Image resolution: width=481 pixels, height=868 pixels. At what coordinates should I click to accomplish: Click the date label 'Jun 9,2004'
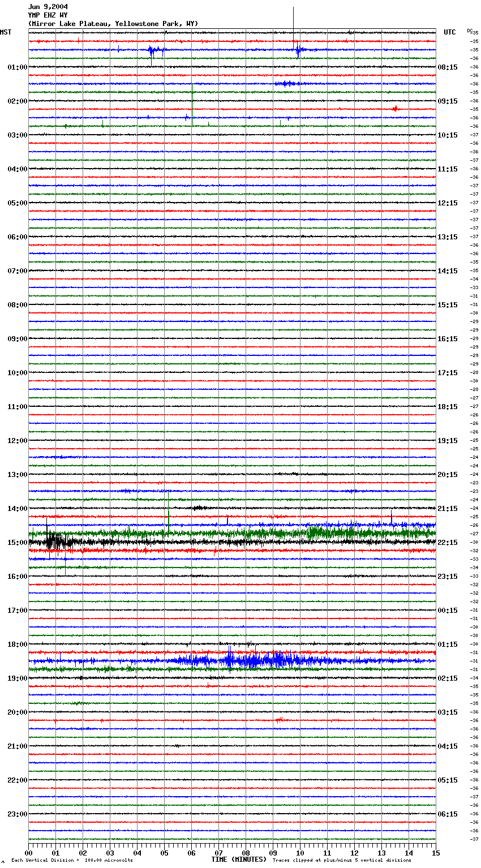point(48,7)
